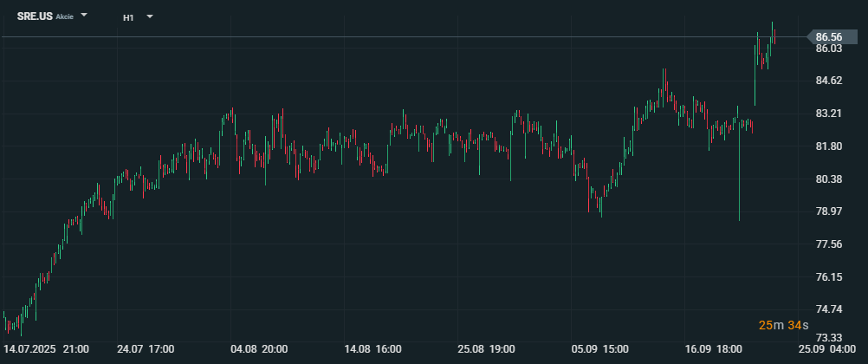Click the 25.09 04:00 time label
The width and height of the screenshot is (868, 364).
(x=827, y=349)
